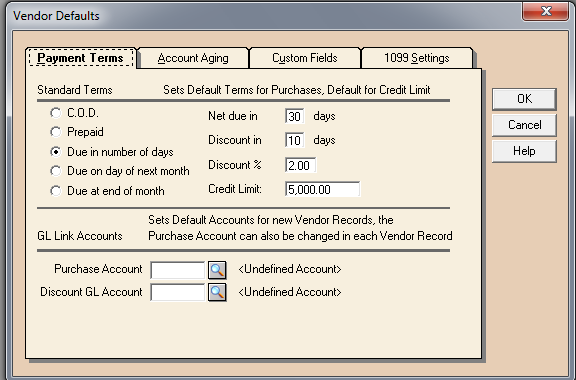Open the Custom Fields tab

click(x=305, y=58)
